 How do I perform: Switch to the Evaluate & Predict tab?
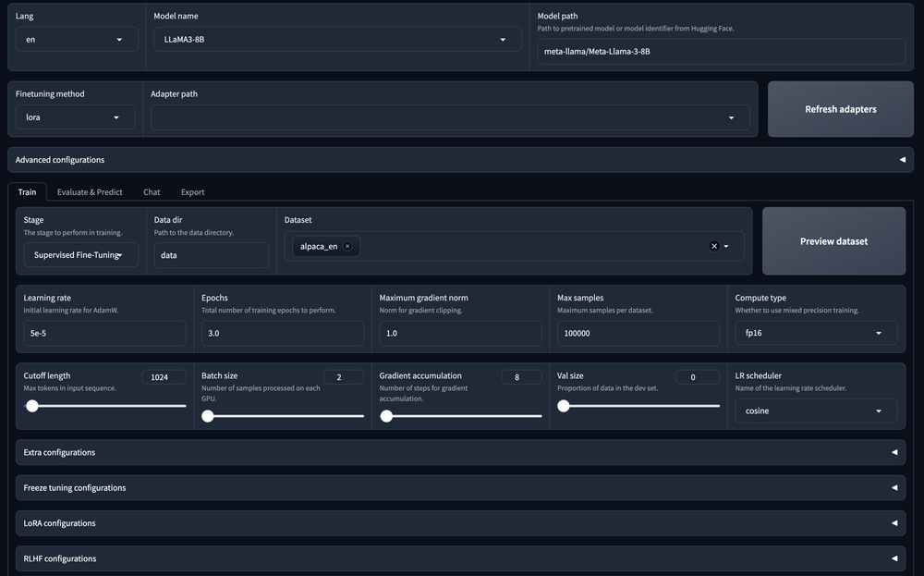(x=90, y=192)
